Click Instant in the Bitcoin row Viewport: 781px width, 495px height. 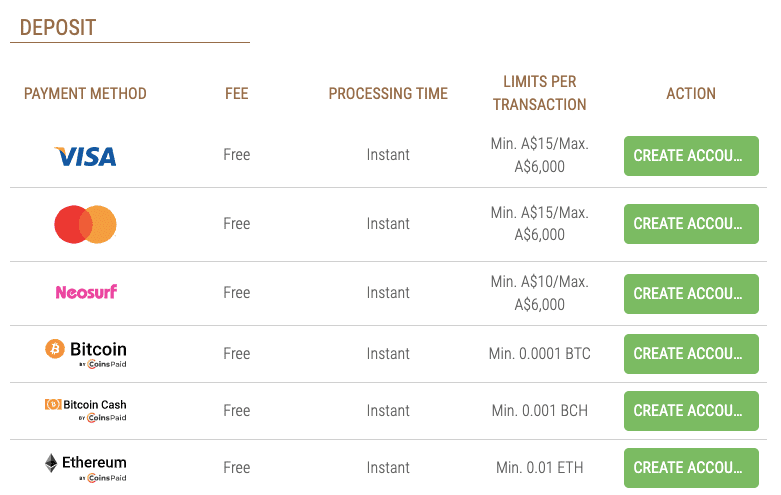click(x=388, y=354)
